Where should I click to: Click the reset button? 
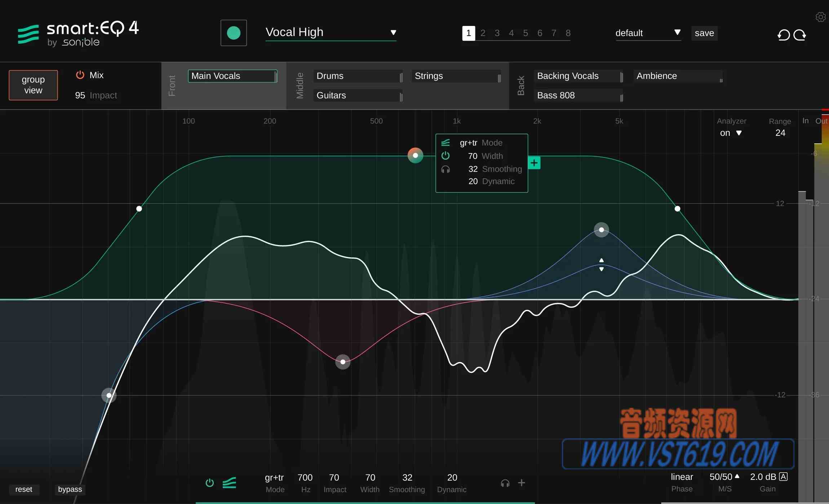point(24,489)
